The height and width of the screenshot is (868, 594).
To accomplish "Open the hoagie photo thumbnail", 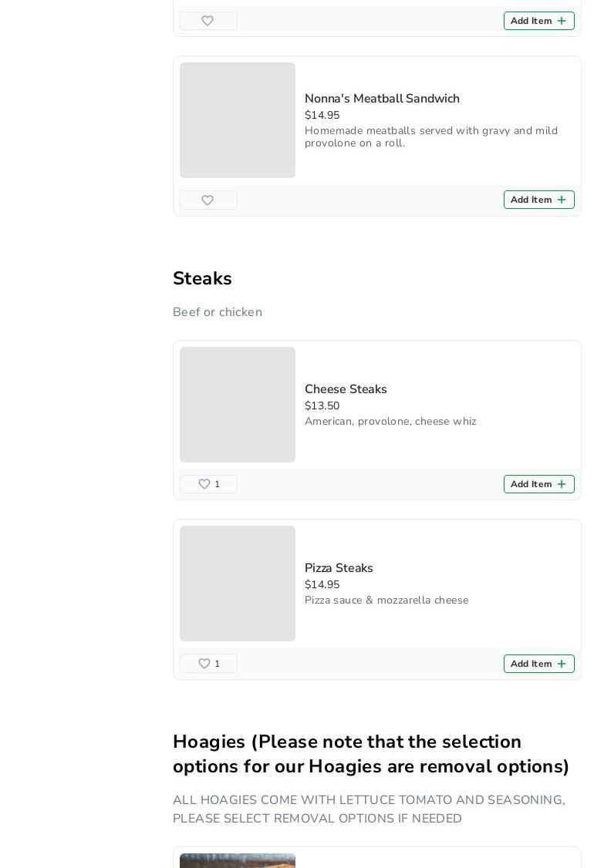I will click(238, 860).
